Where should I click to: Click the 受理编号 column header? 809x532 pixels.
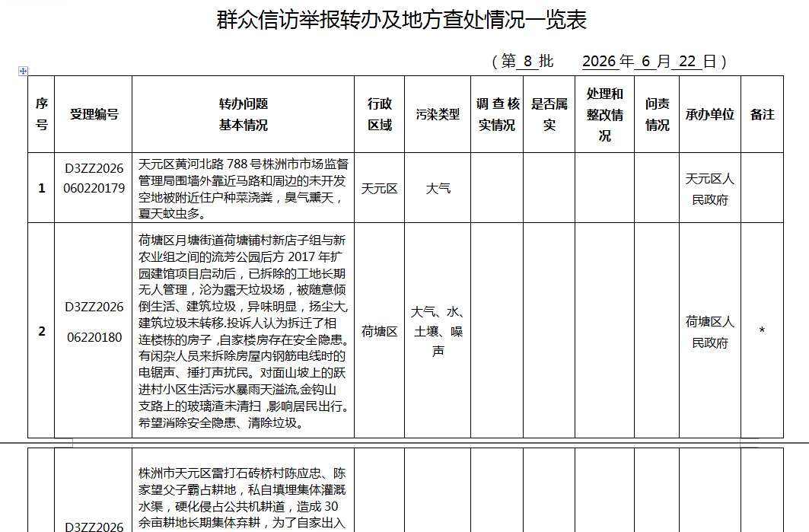pyautogui.click(x=94, y=114)
